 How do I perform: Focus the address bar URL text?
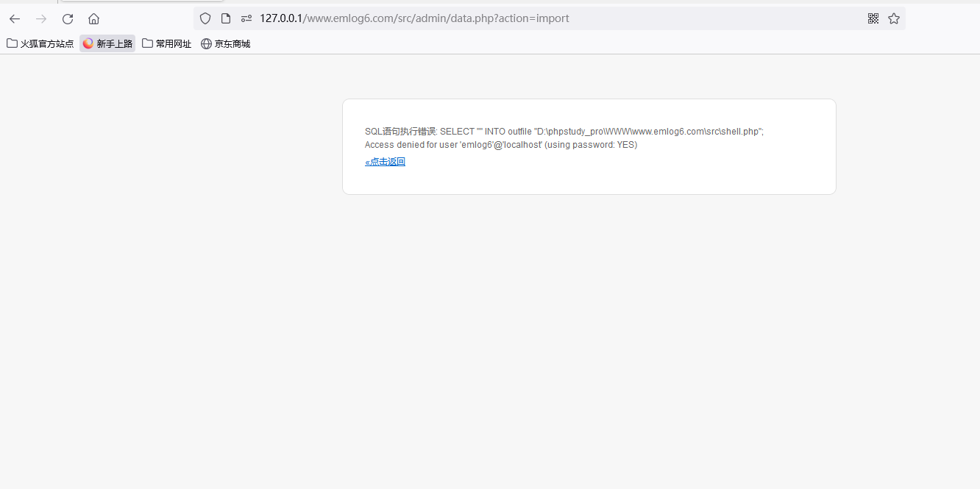click(414, 18)
